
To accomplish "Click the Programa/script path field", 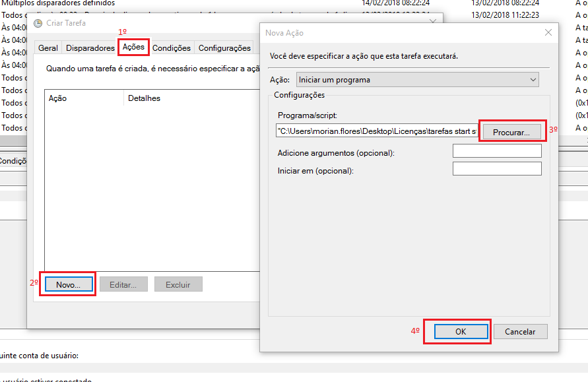I will [376, 131].
